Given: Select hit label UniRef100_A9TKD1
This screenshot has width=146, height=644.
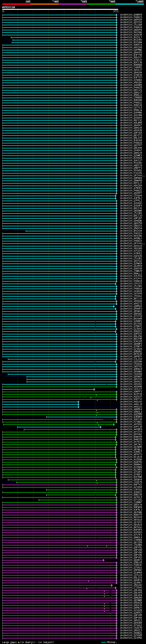Looking at the screenshot, I should point(131,424).
